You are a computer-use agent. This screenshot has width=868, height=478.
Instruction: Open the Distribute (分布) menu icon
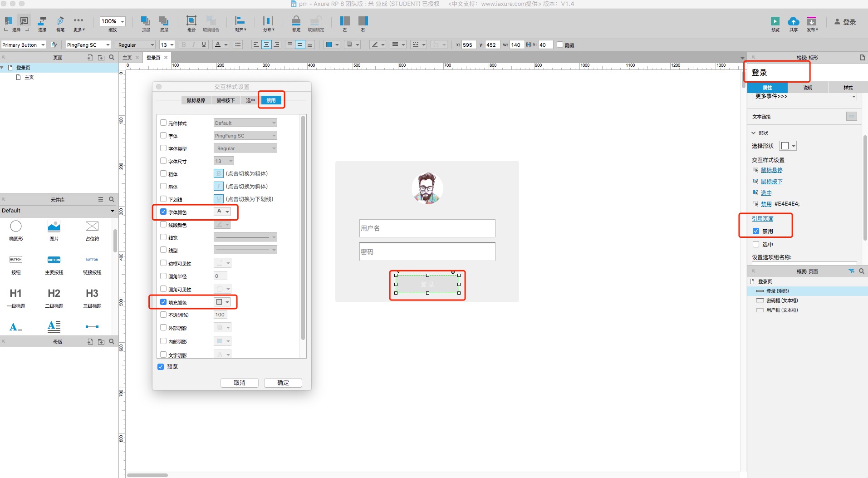tap(268, 21)
